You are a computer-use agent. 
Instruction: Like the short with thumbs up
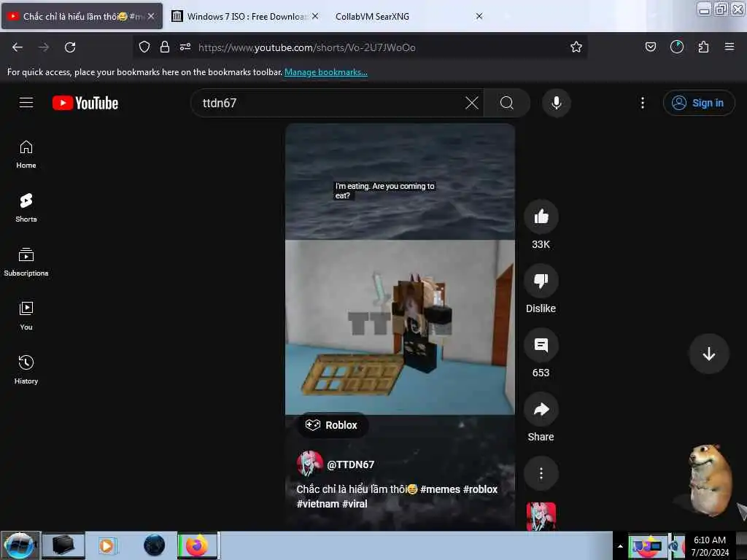click(x=541, y=217)
